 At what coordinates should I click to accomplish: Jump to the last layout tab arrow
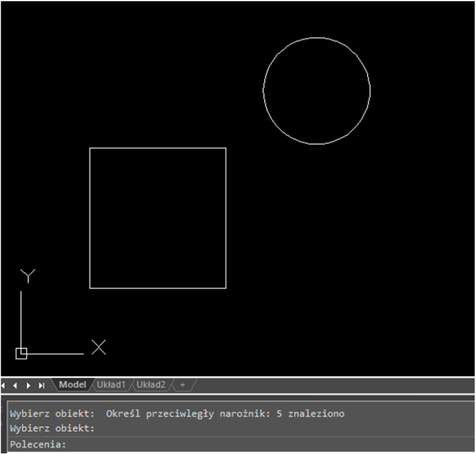(x=42, y=385)
